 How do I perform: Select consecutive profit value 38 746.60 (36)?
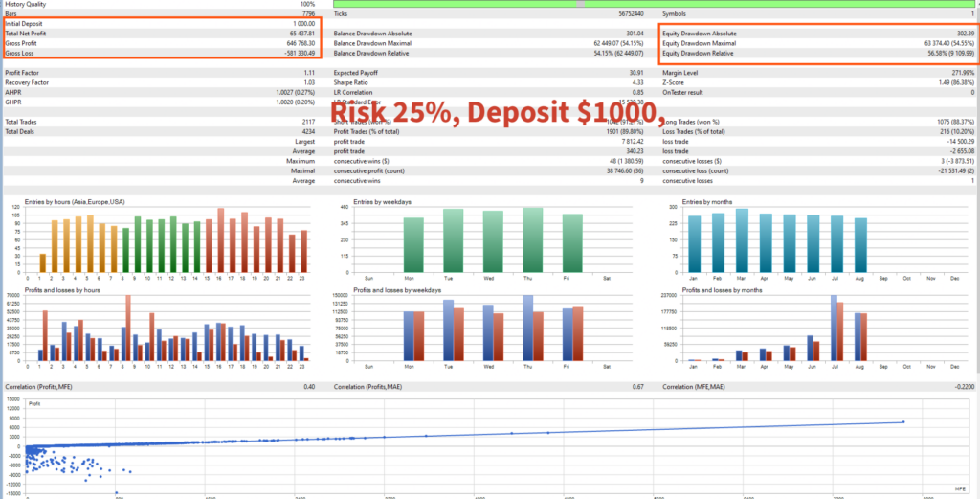625,170
